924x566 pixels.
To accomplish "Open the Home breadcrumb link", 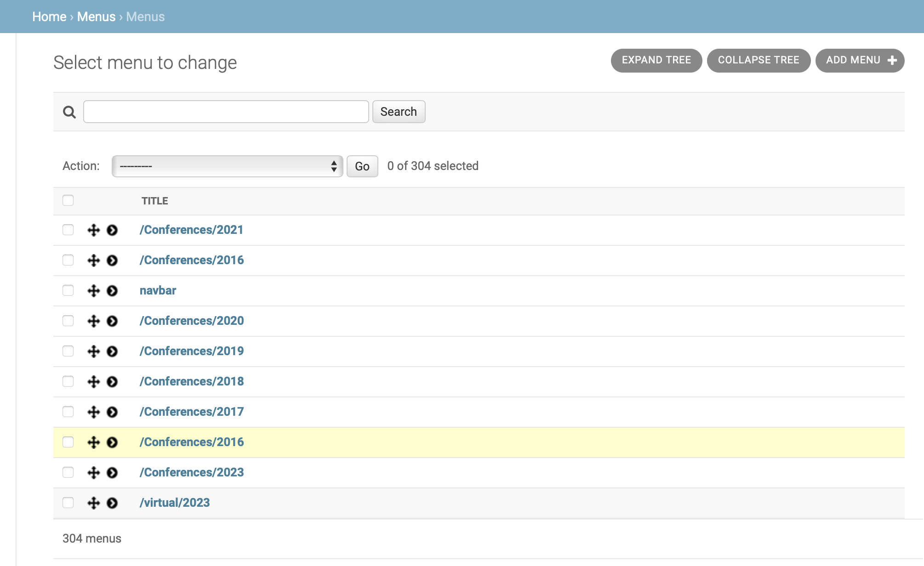I will [x=49, y=16].
